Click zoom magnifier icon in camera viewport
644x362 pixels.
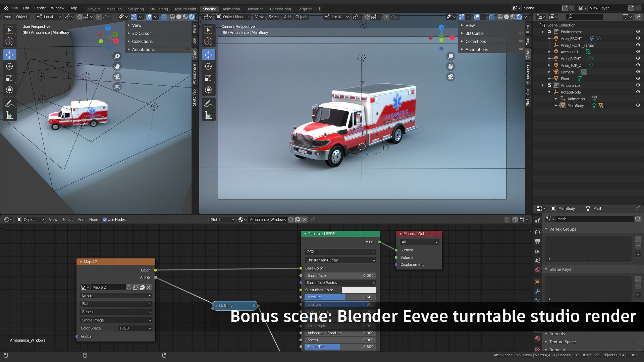(450, 56)
